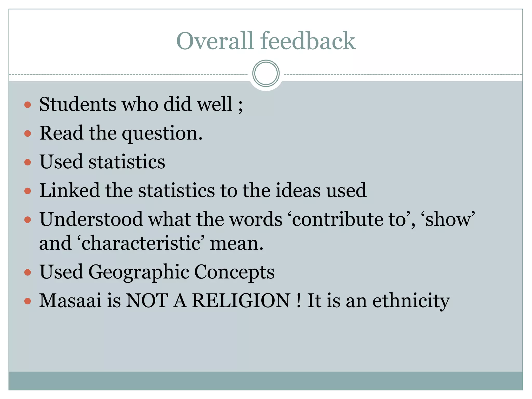Click the 'Used Geographic Concepts' text
Screen dimensions: 532x399
tap(157, 272)
